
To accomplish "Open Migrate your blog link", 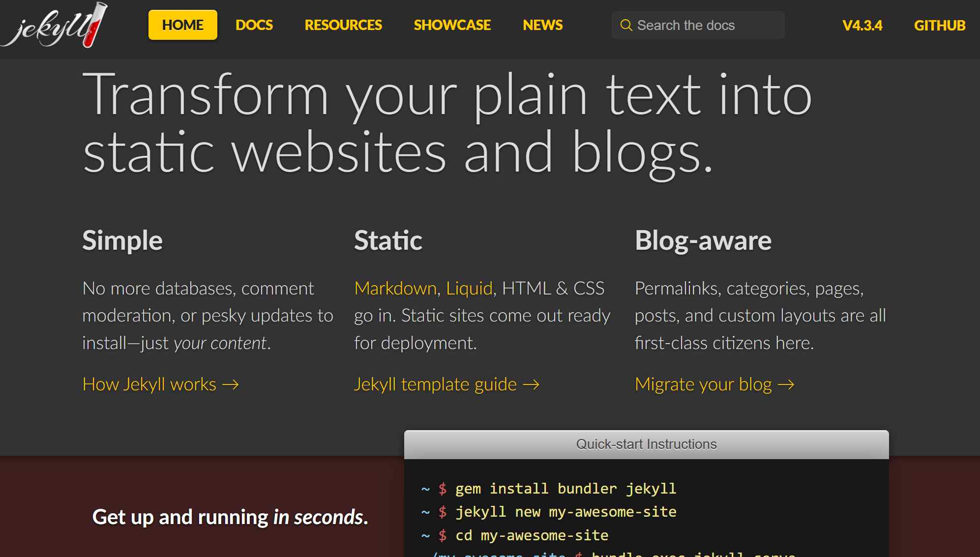I will [x=714, y=384].
